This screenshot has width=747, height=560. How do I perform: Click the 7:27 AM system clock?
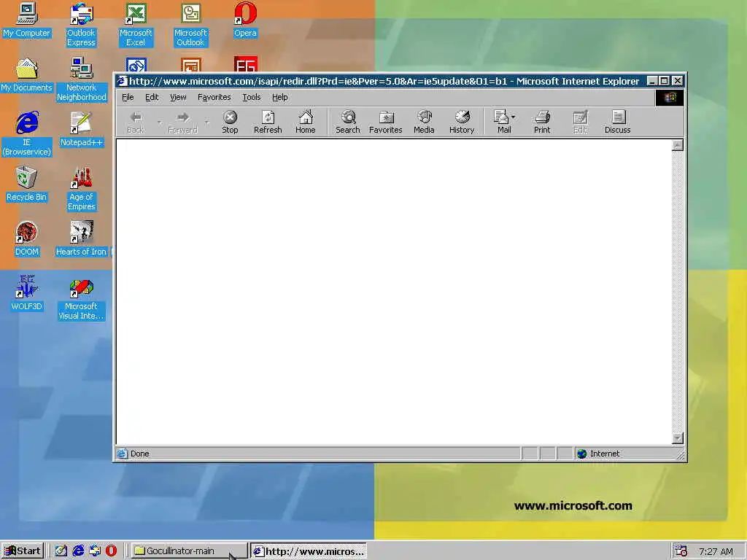[716, 551]
